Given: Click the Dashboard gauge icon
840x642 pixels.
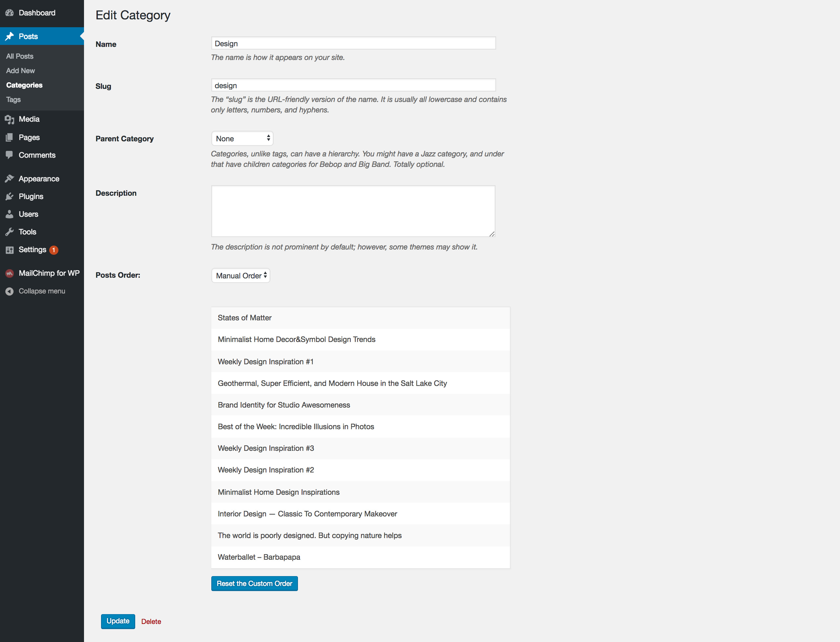Looking at the screenshot, I should pyautogui.click(x=10, y=13).
